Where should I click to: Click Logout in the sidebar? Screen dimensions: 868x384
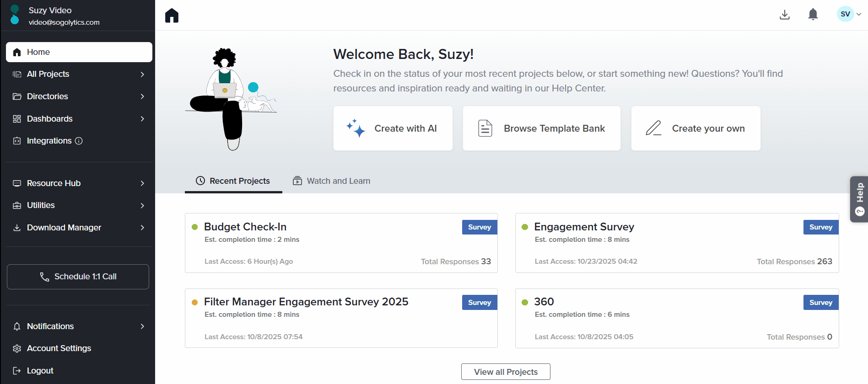click(40, 371)
